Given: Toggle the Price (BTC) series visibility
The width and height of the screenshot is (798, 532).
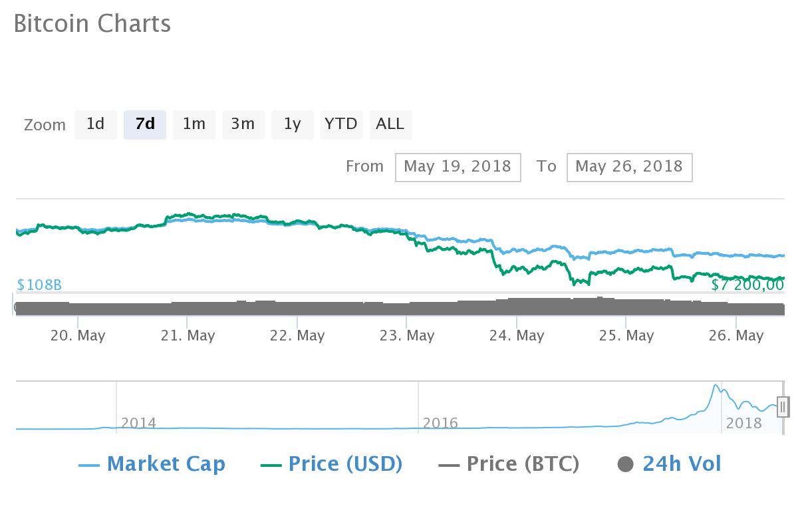Looking at the screenshot, I should click(508, 464).
